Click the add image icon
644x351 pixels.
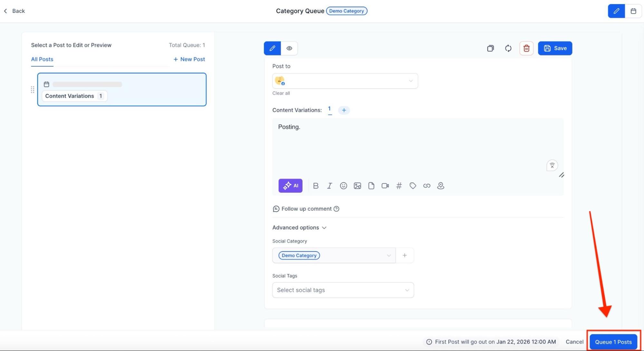pos(357,186)
